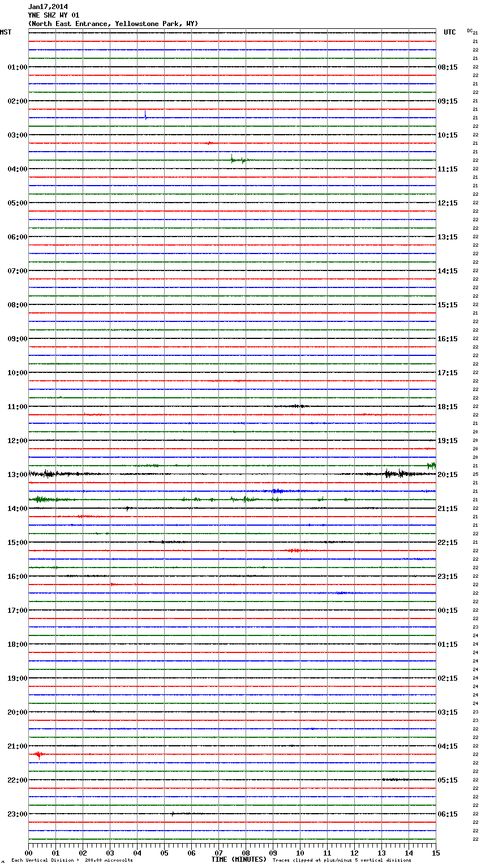Click the 14:15 UTC time label
Viewport: 481px width, 868px height.
[448, 271]
